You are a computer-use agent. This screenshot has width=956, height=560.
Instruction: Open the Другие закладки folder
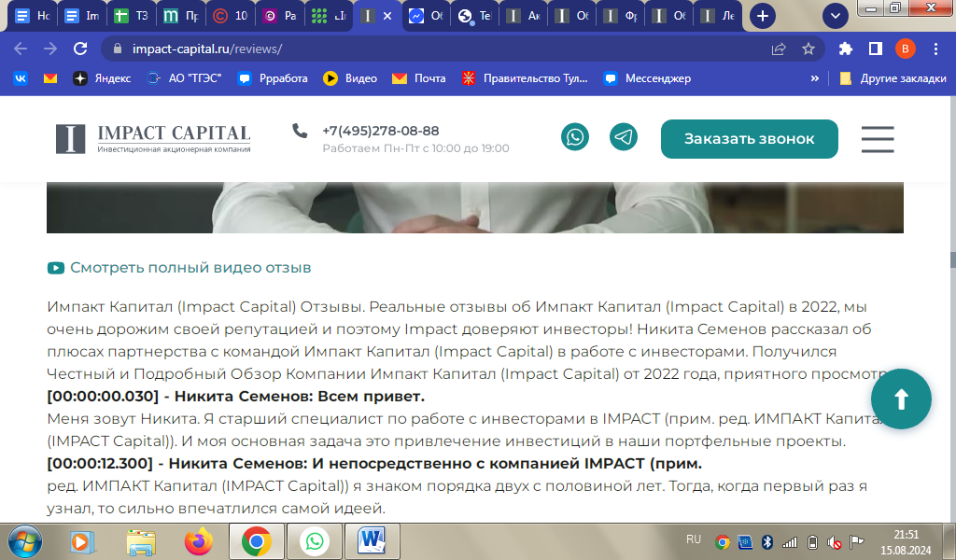[893, 78]
